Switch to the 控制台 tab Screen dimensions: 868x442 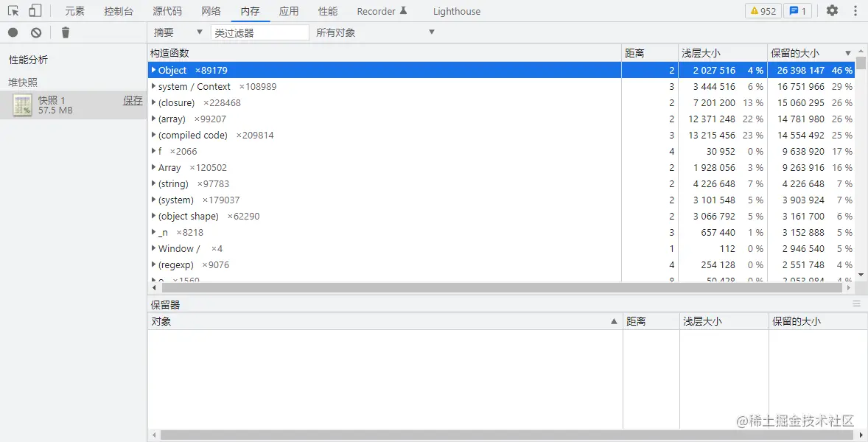pyautogui.click(x=119, y=11)
